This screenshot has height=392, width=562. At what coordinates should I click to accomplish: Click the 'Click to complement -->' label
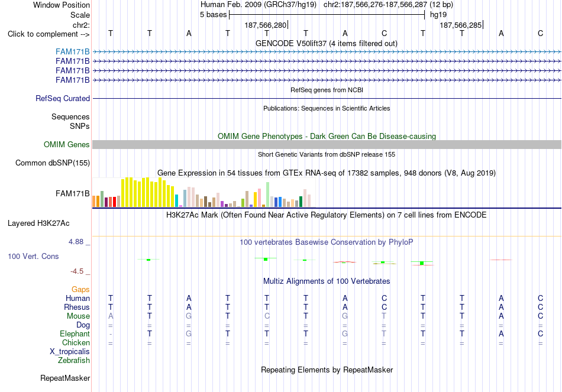[49, 34]
